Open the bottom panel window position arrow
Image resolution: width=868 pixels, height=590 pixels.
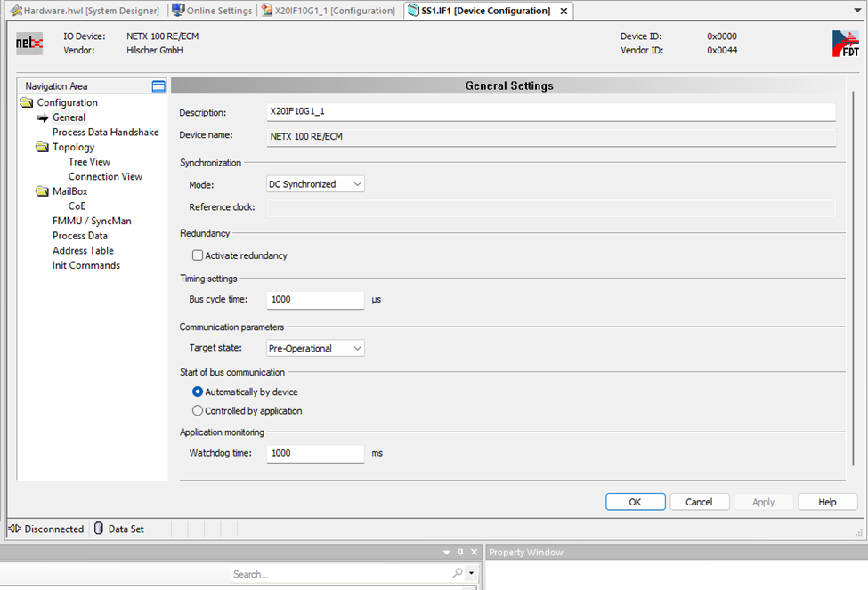coord(447,553)
